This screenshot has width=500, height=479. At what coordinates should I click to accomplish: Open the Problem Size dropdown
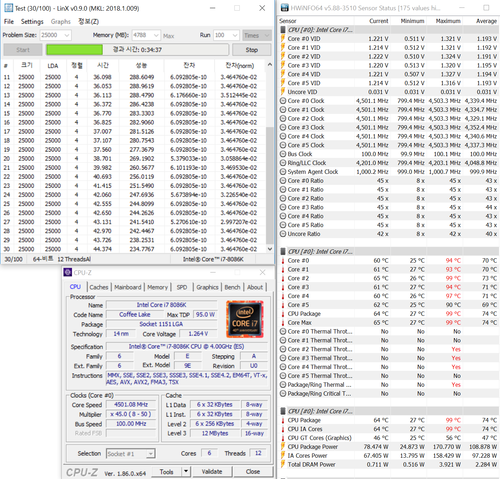67,35
